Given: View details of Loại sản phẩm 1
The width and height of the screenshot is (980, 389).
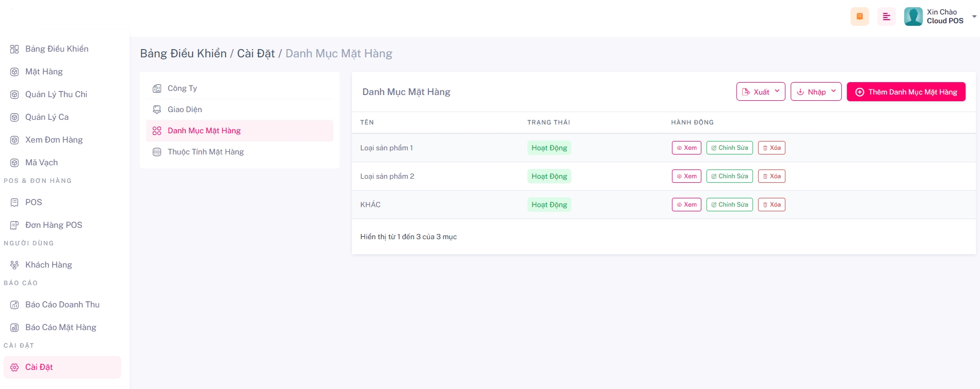Looking at the screenshot, I should coord(686,148).
